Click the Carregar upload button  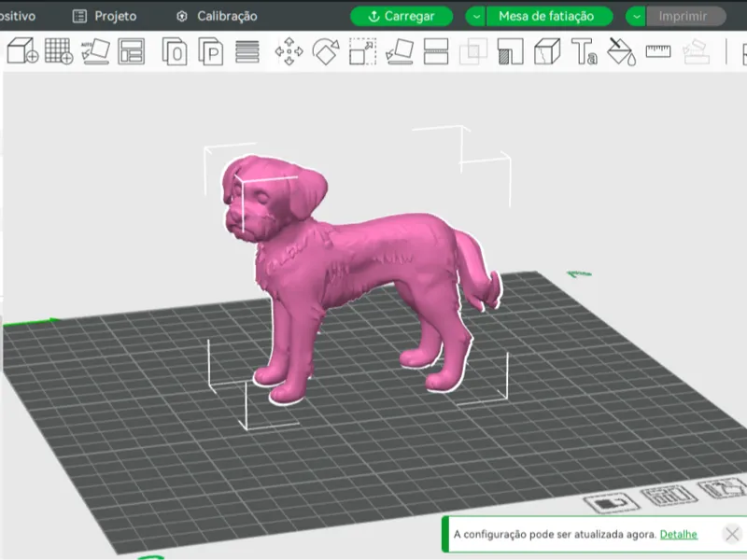(x=402, y=16)
